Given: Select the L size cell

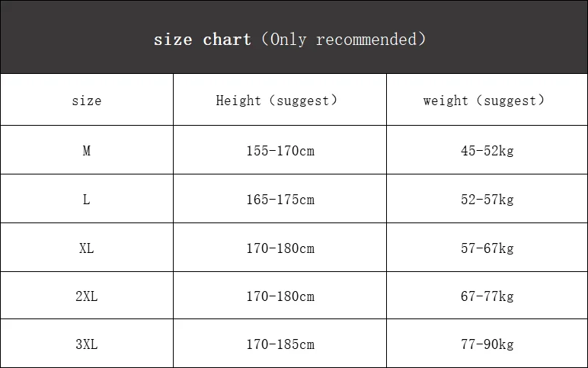Looking at the screenshot, I should click(x=86, y=200).
